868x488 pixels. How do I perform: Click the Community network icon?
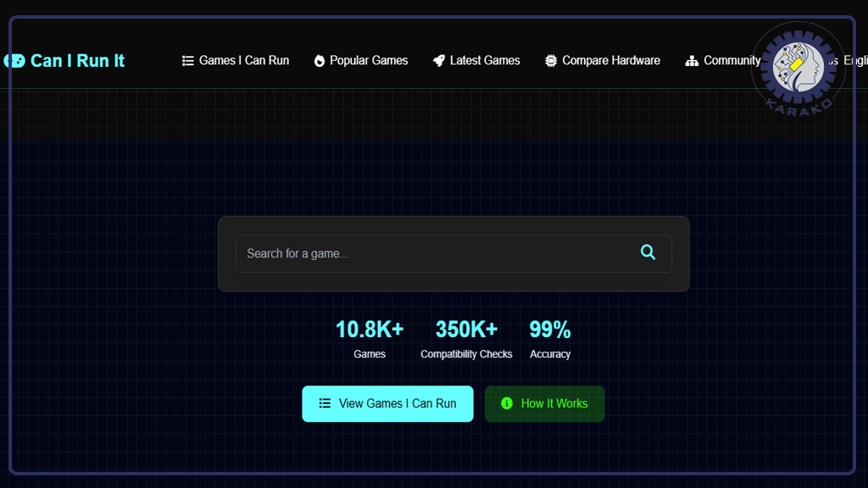[x=692, y=61]
